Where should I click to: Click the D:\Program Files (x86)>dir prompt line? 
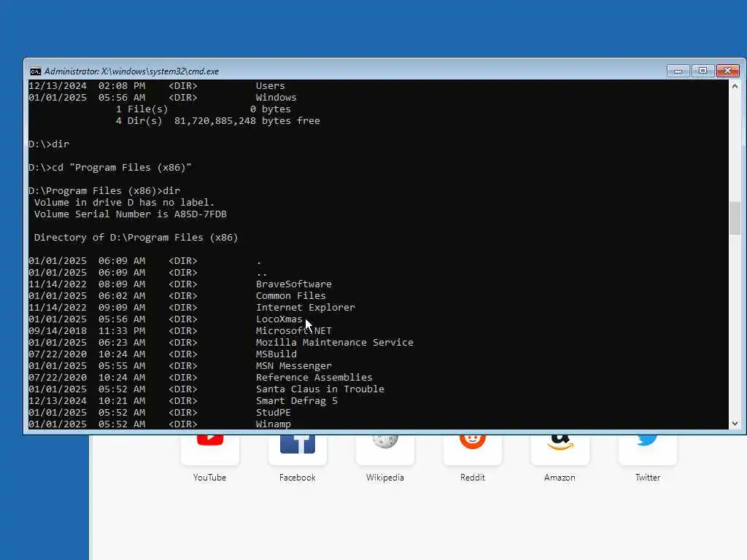(104, 191)
